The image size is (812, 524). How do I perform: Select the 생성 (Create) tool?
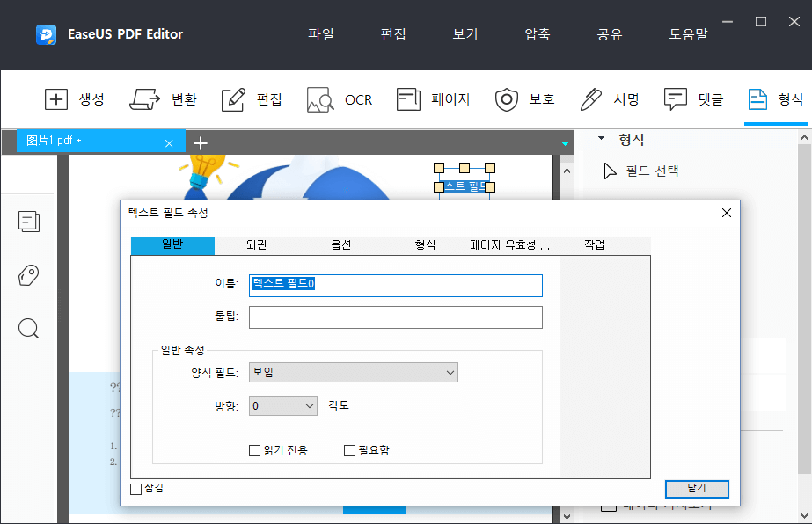(75, 99)
